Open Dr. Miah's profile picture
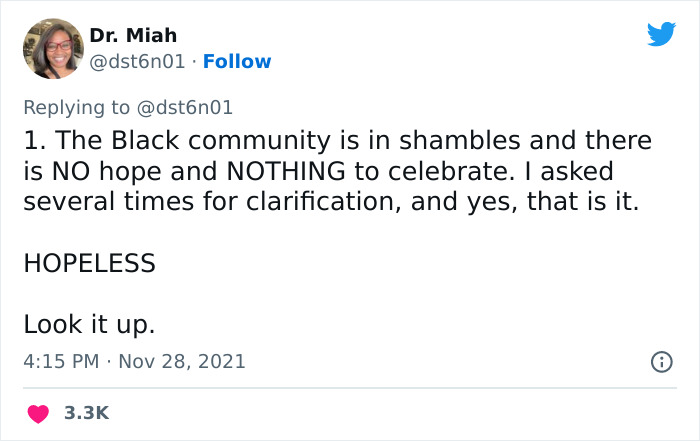This screenshot has width=700, height=441. click(x=52, y=48)
